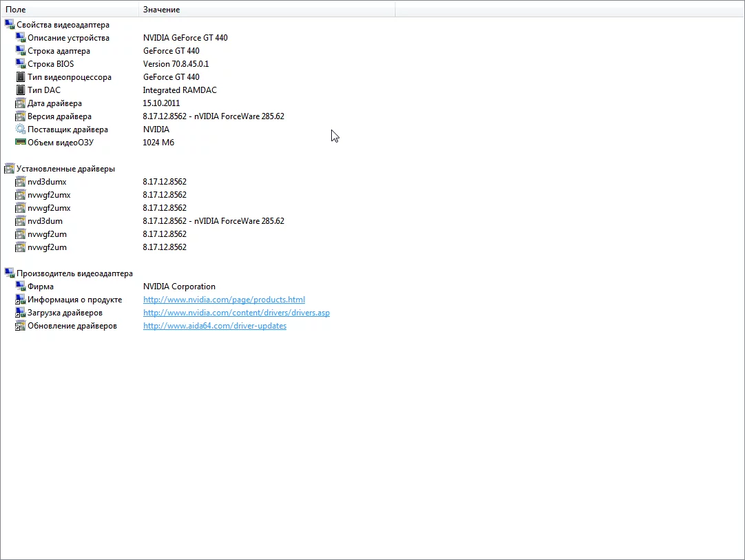This screenshot has height=560, width=745.
Task: Click the Обновление драйверов label
Action: tap(72, 326)
